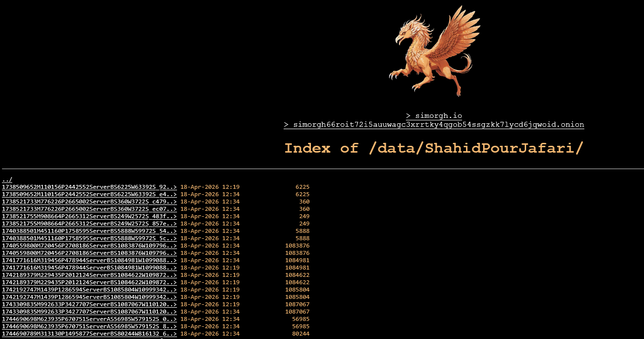The image size is (644, 339).
Task: Select the 1740388501 file ending in 54
Action: [89, 231]
